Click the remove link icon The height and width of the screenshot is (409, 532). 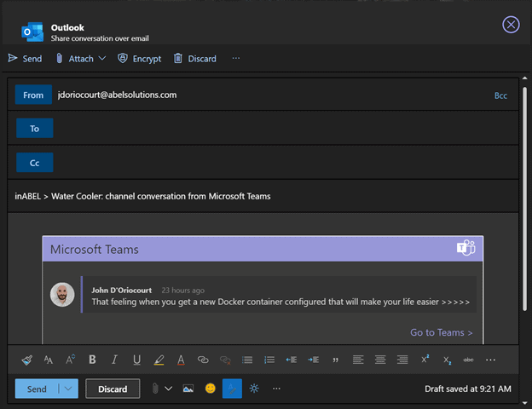point(225,360)
